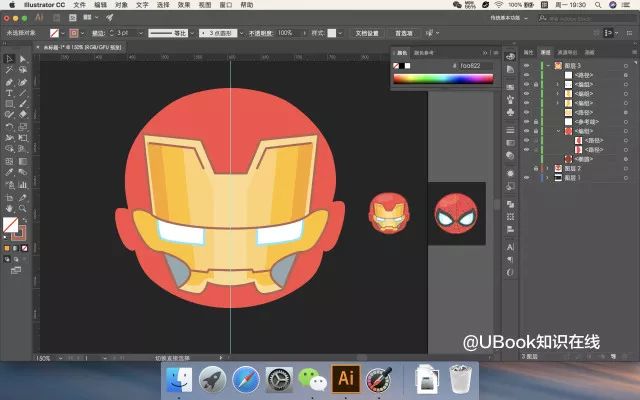Hide the guides (参考线) sublayer
Screen dimensions: 640x400
tap(527, 122)
